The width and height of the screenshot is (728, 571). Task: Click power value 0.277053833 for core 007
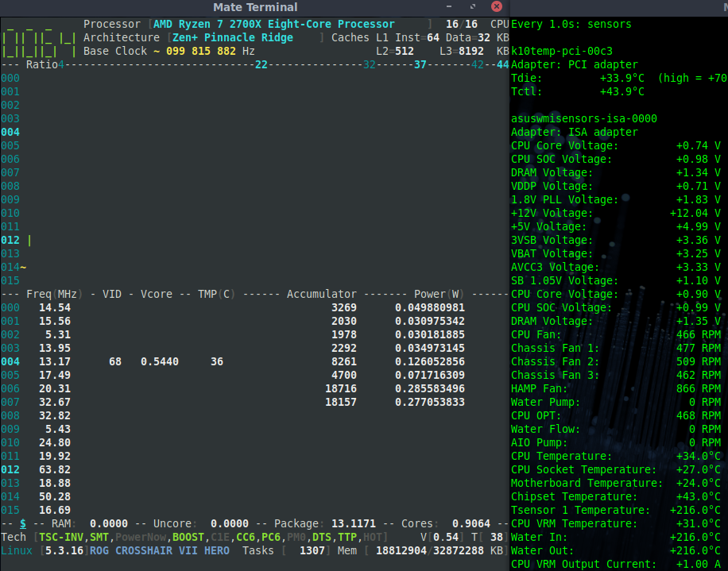point(430,402)
